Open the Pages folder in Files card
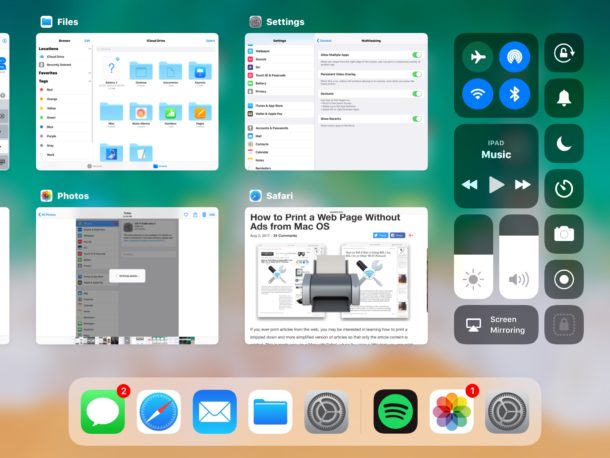This screenshot has width=610, height=458. (200, 114)
